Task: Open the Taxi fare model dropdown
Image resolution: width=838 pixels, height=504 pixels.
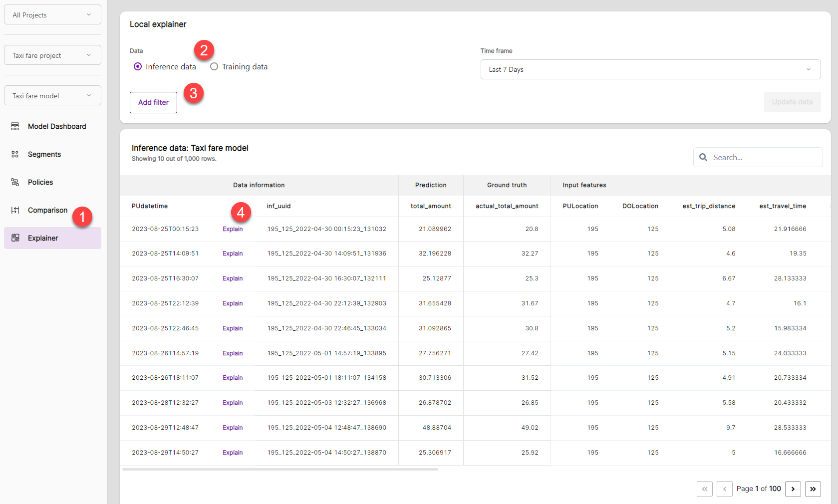Action: tap(52, 95)
